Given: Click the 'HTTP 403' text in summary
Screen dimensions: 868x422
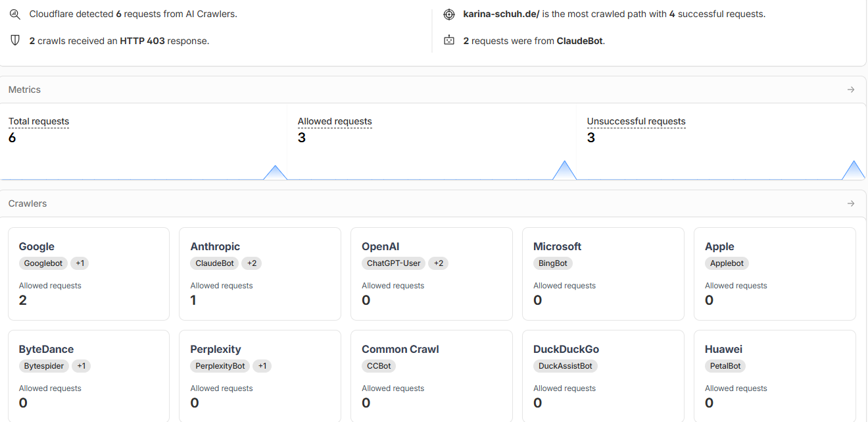Looking at the screenshot, I should click(142, 41).
